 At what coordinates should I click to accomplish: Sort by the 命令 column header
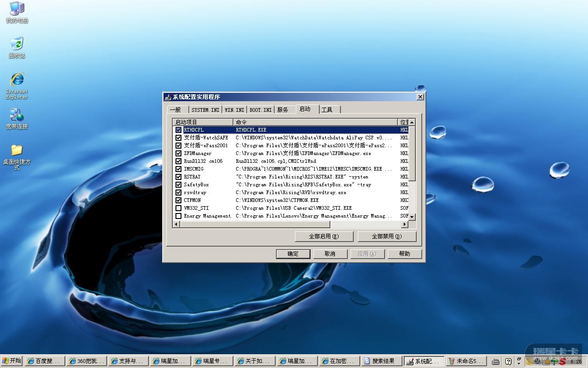click(x=315, y=122)
